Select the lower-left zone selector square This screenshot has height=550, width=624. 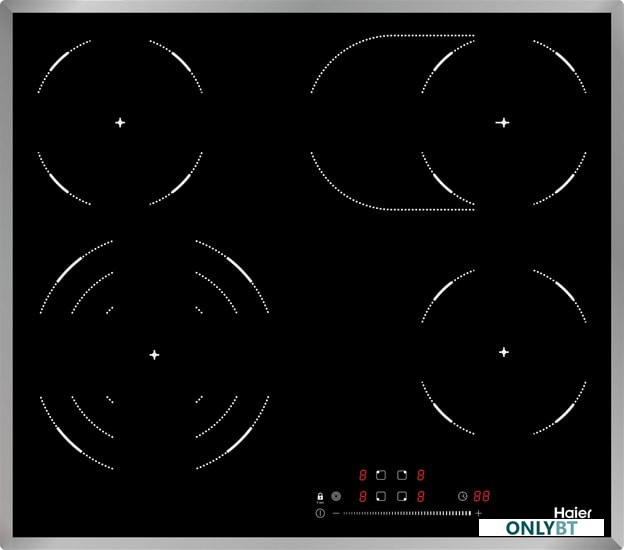coord(381,495)
